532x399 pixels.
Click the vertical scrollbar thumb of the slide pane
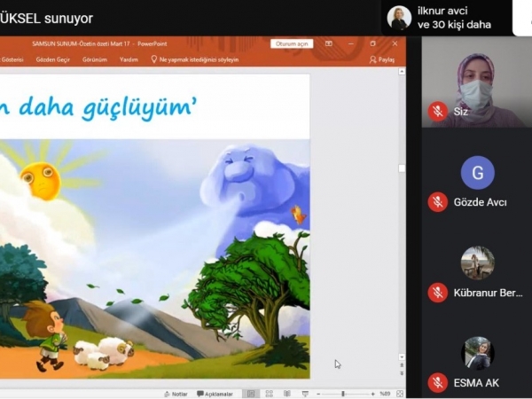coord(402,168)
